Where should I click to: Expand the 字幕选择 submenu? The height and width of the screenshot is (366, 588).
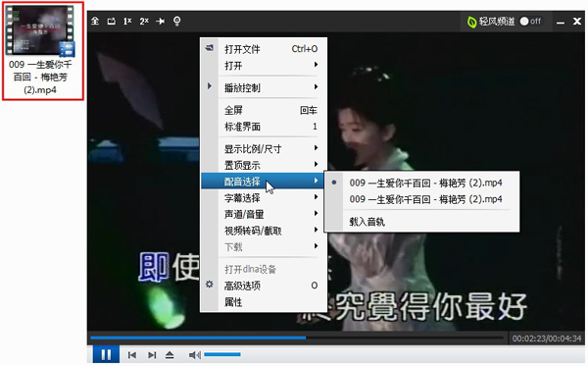(264, 198)
